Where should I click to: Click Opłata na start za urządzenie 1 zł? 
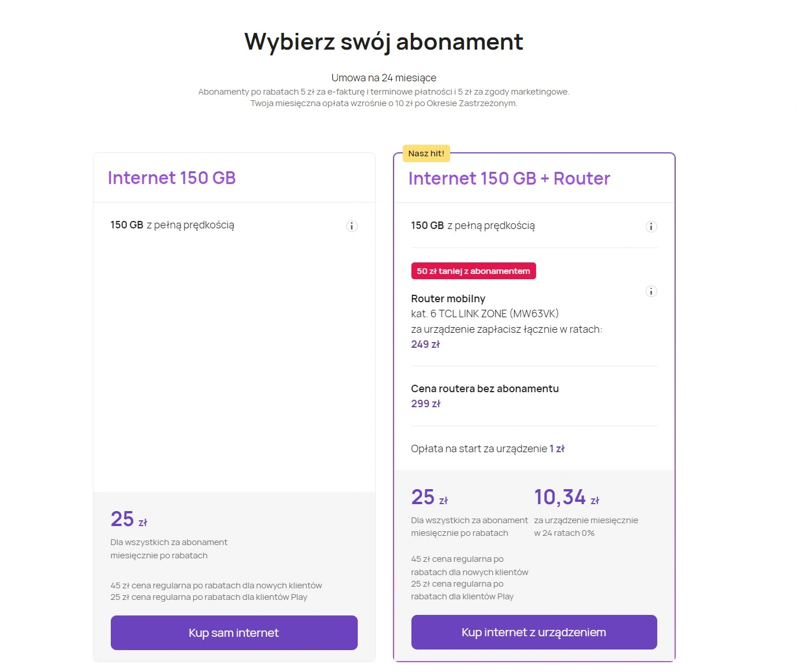click(488, 449)
